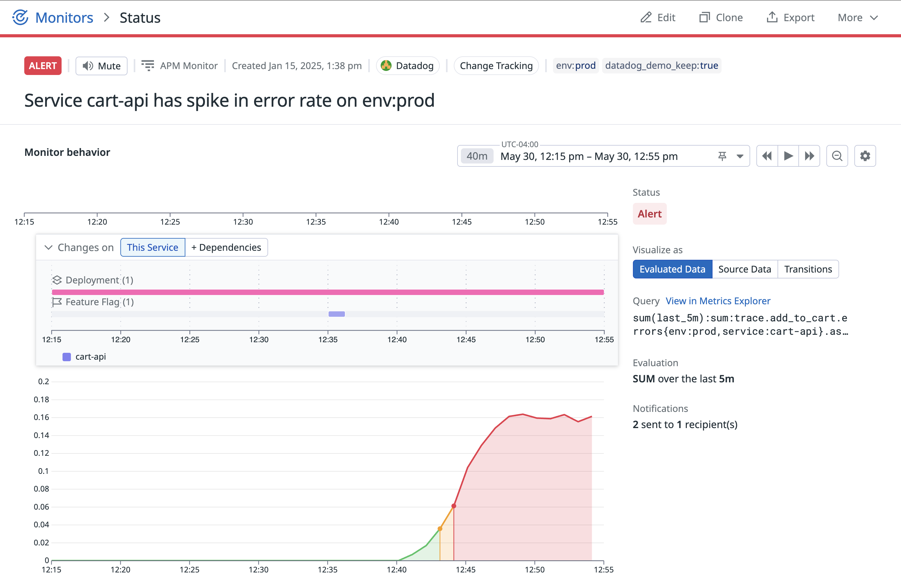This screenshot has height=588, width=901.
Task: Click the Export upload icon
Action: pos(772,17)
